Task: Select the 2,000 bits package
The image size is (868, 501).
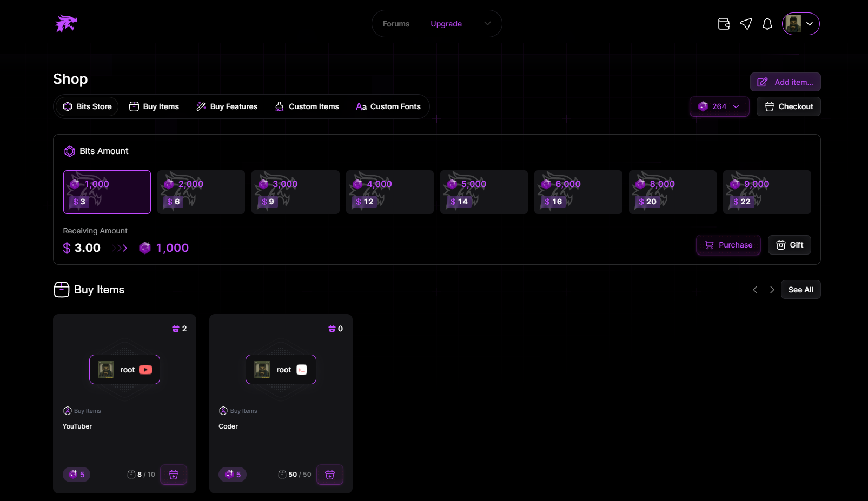Action: 201,192
